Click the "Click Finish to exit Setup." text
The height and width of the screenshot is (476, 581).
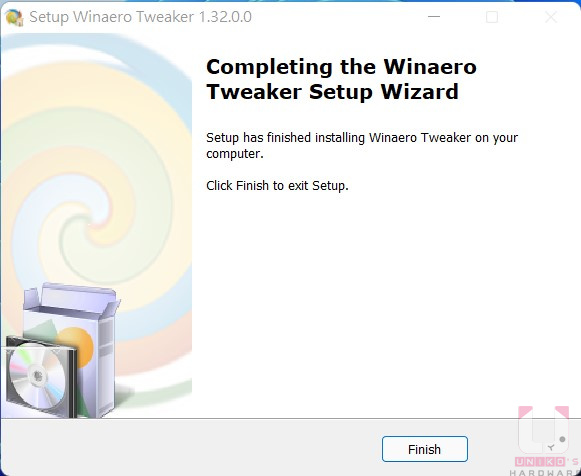click(x=277, y=186)
